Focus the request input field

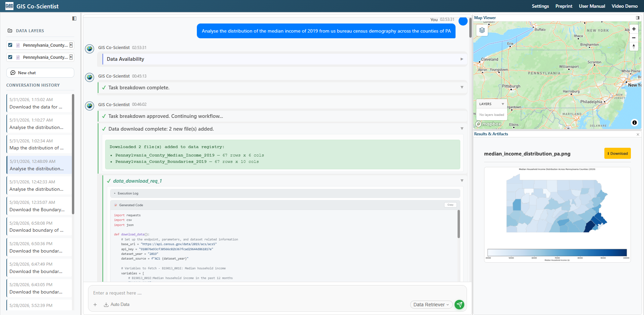coord(277,293)
